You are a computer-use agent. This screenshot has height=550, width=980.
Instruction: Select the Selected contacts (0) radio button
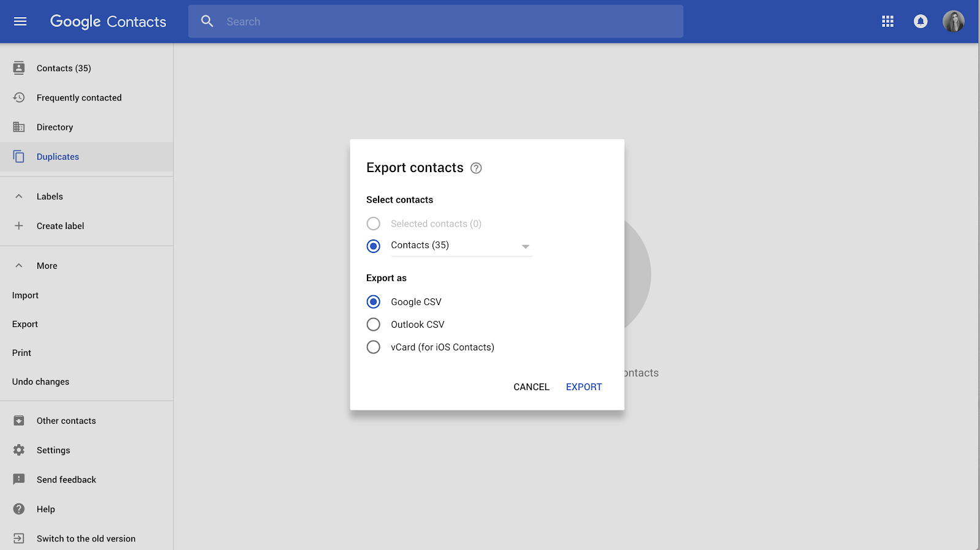coord(373,224)
